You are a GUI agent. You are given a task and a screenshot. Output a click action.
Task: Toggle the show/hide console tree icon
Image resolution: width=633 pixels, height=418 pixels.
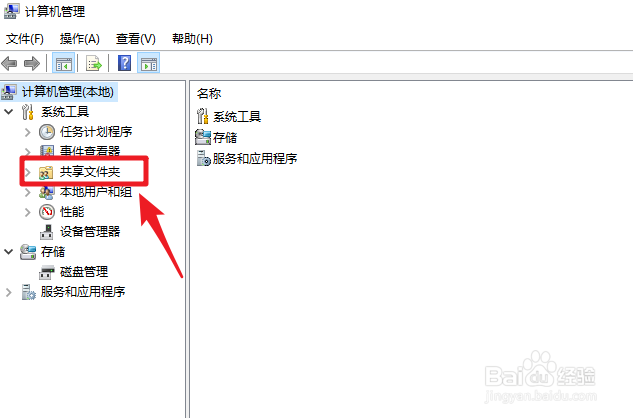pyautogui.click(x=63, y=63)
